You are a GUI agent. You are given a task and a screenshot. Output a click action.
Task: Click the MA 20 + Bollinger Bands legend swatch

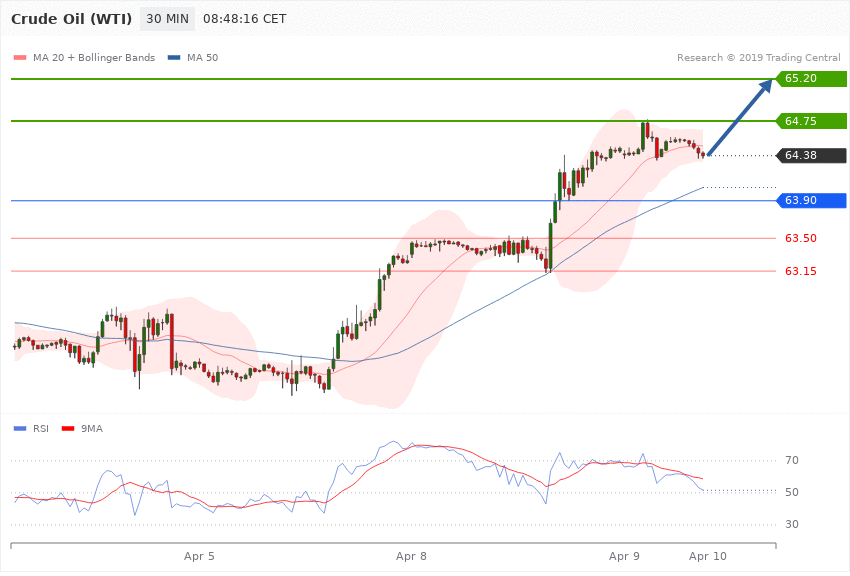coord(20,57)
